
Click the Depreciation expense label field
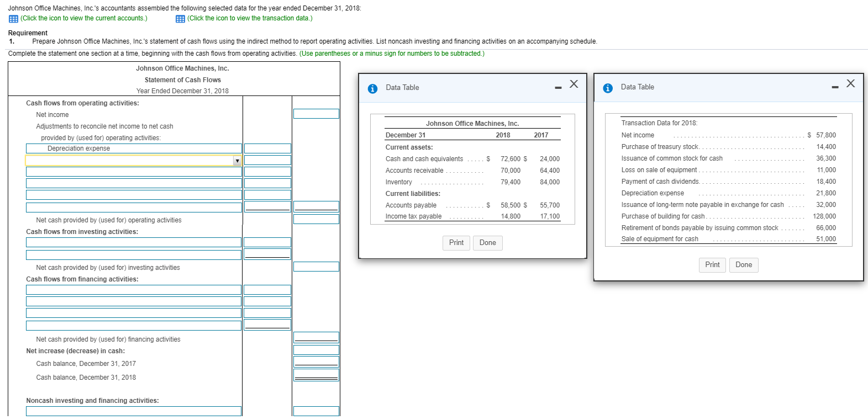134,148
